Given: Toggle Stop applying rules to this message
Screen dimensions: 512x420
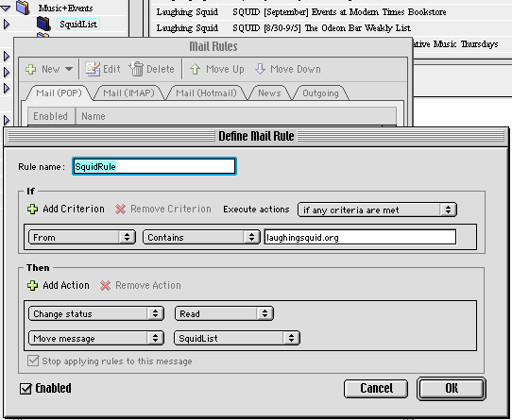Looking at the screenshot, I should pyautogui.click(x=33, y=361).
